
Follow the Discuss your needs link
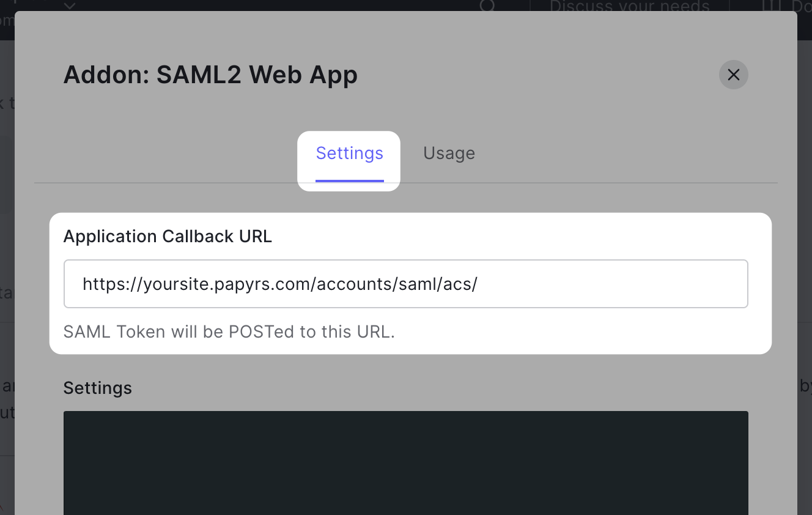pos(629,7)
